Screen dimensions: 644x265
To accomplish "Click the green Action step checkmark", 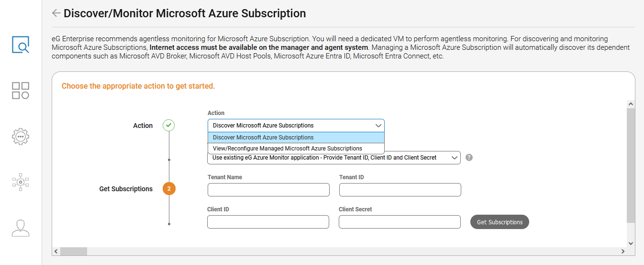I will [x=168, y=126].
